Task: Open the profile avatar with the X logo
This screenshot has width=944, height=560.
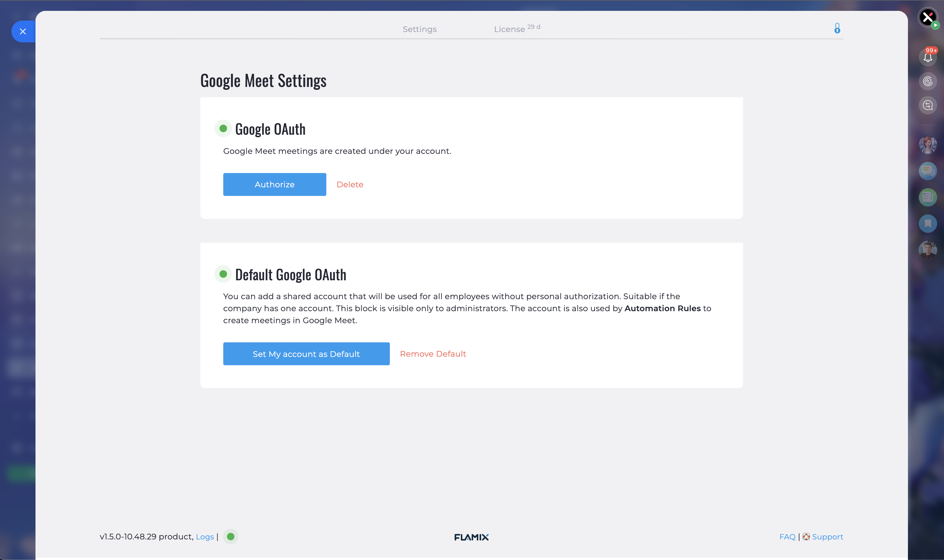Action: click(x=927, y=17)
